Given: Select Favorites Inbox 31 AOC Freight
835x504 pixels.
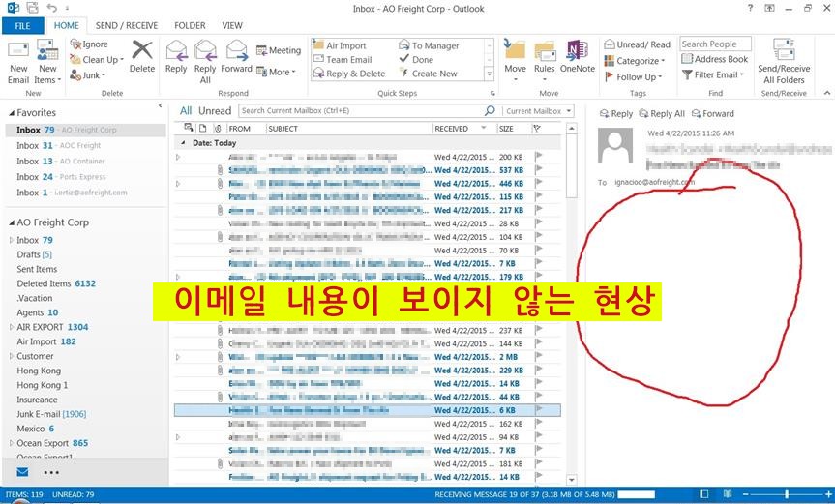Looking at the screenshot, I should pyautogui.click(x=85, y=145).
